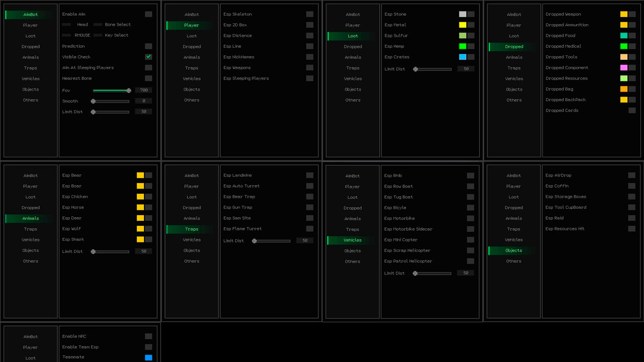Click the Limit Dist slider below Smooth
Viewport: 644px width, 362px height.
pos(111,112)
